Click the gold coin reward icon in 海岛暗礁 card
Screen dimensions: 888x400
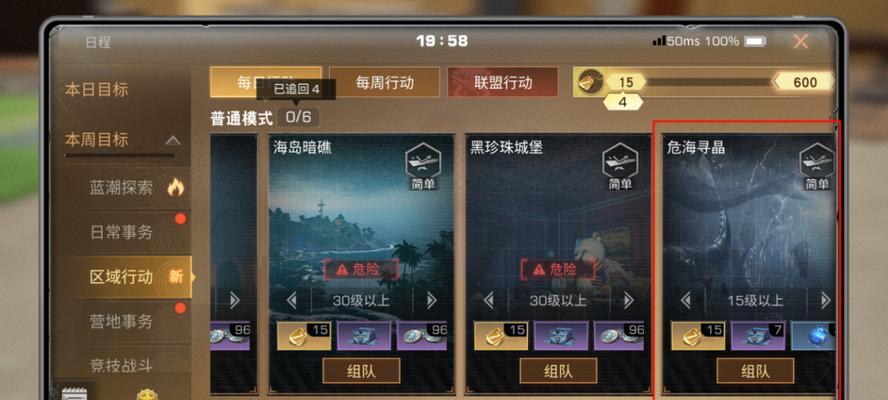[304, 335]
